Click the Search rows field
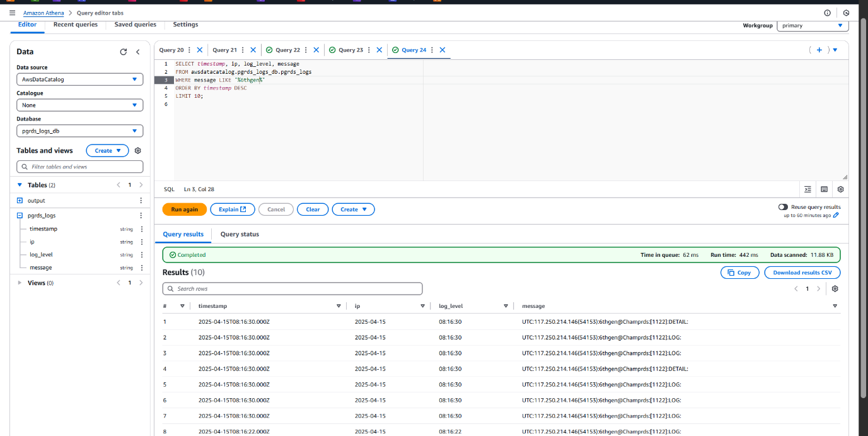This screenshot has height=436, width=868. (292, 289)
